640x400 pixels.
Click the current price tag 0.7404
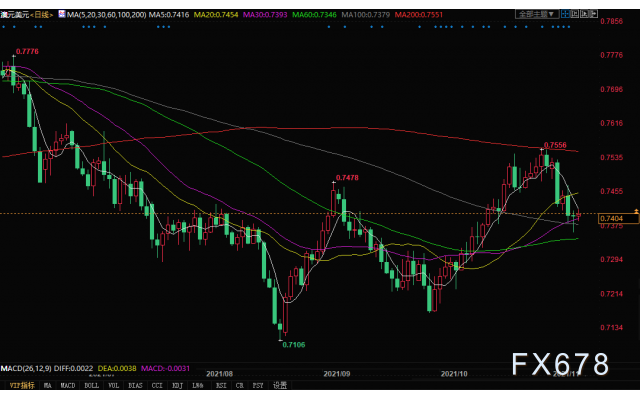pyautogui.click(x=618, y=219)
